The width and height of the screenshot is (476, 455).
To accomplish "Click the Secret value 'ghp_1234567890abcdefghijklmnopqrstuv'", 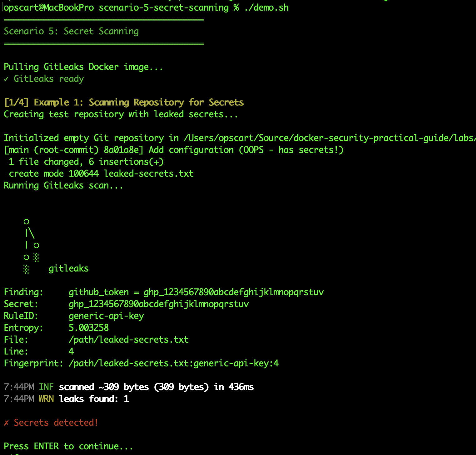I will 159,304.
